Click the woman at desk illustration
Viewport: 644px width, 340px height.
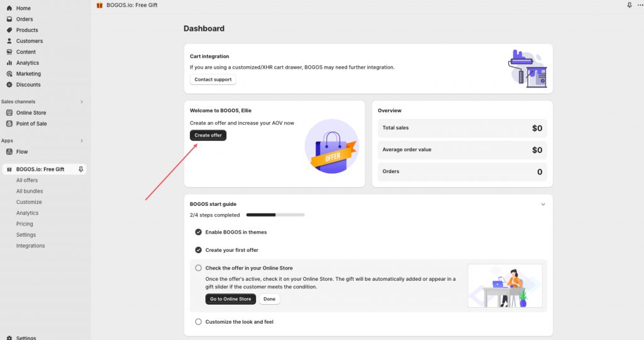tap(505, 286)
